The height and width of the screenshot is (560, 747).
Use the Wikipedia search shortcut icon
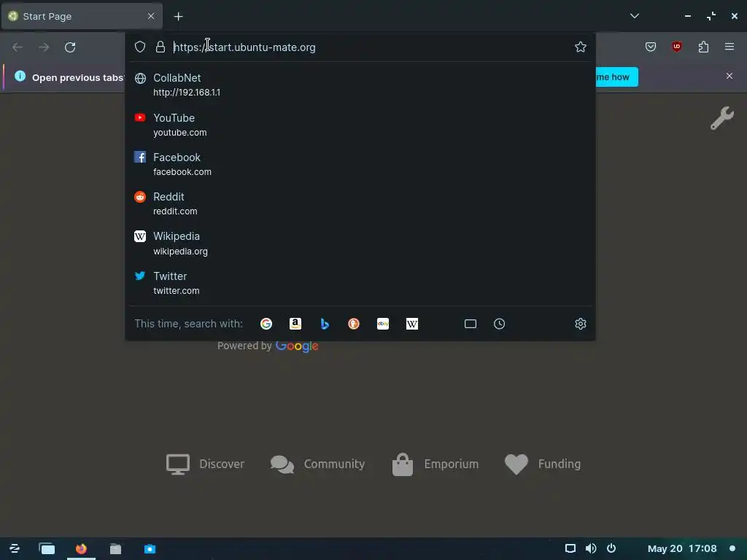click(412, 324)
